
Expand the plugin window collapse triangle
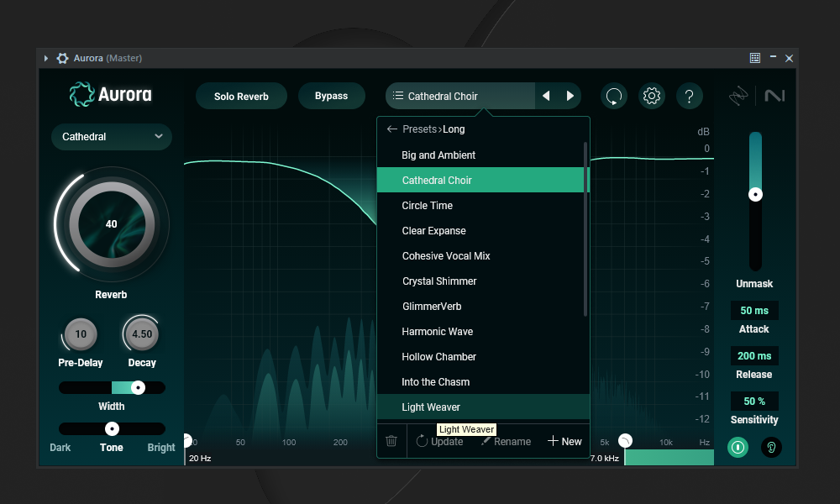pyautogui.click(x=46, y=59)
